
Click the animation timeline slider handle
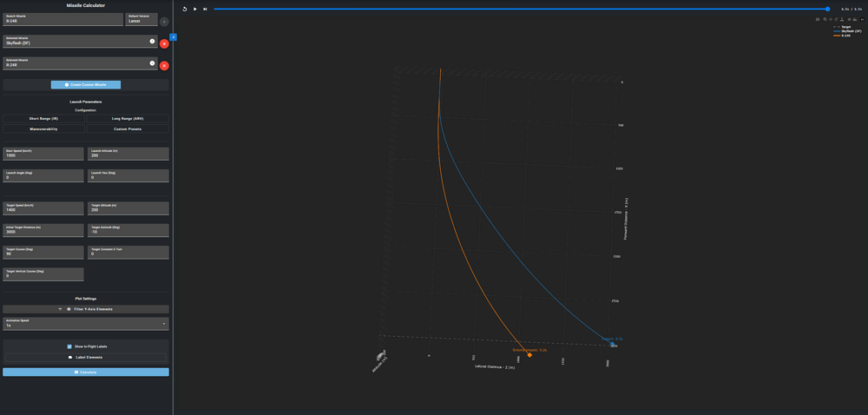point(827,9)
